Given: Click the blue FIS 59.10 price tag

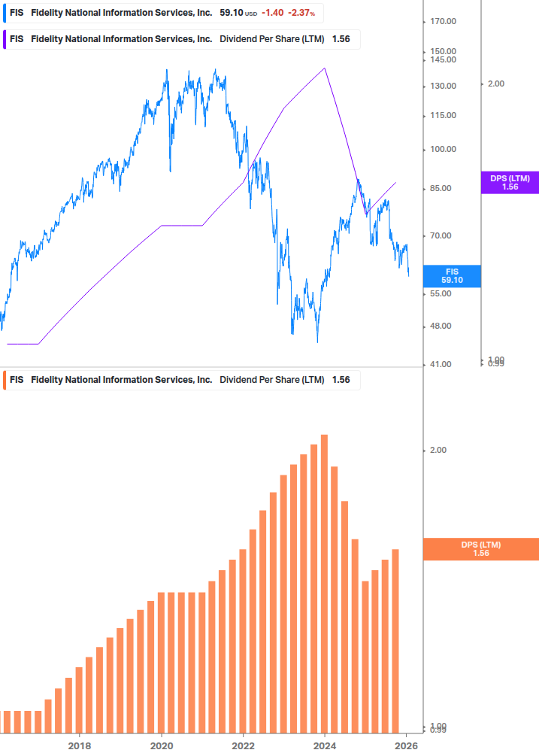Looking at the screenshot, I should pos(452,276).
